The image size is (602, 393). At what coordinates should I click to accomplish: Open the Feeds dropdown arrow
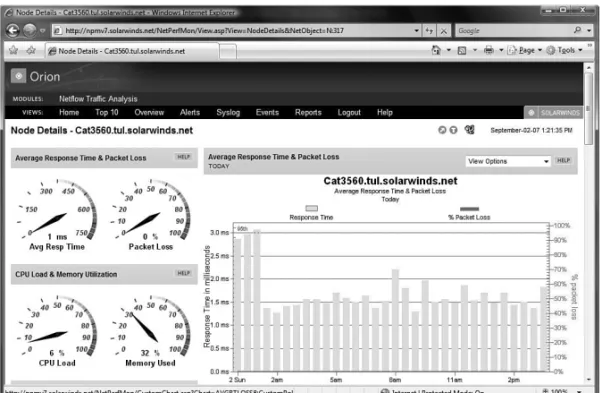[475, 50]
